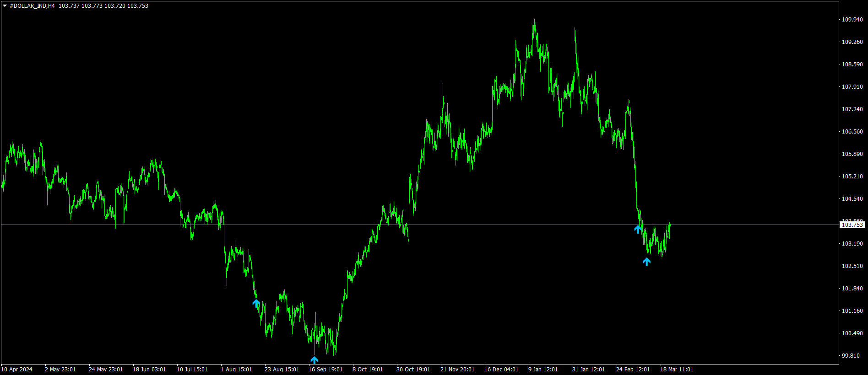Select the high price 103.773 in header
Image resolution: width=868 pixels, height=375 pixels.
(92, 6)
